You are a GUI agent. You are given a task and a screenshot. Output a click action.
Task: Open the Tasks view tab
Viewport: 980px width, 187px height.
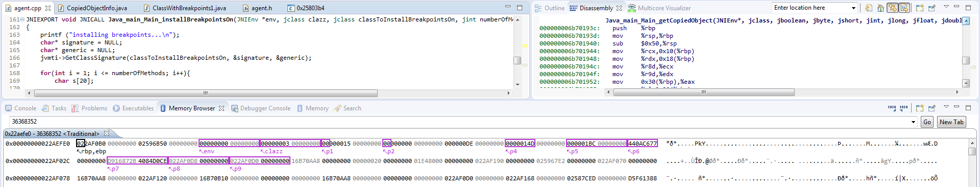pos(54,108)
